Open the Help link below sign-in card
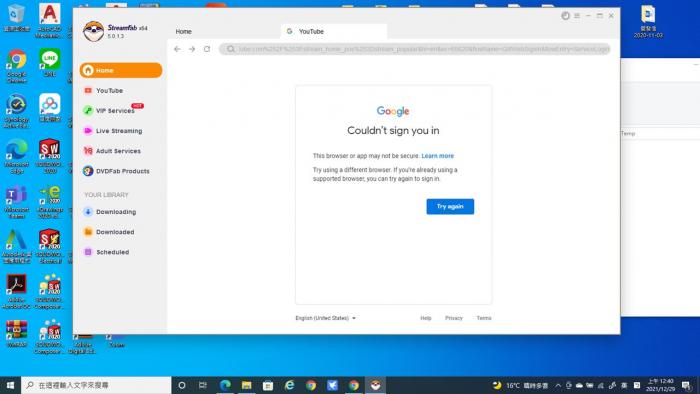This screenshot has height=394, width=700. click(x=426, y=318)
